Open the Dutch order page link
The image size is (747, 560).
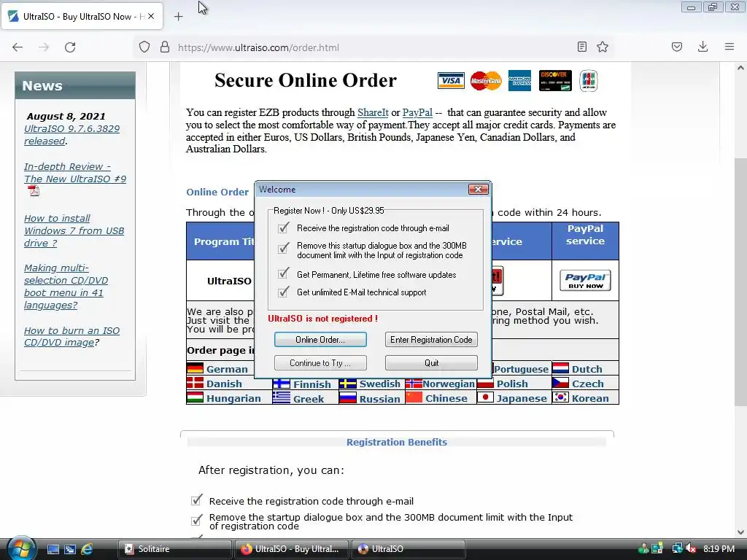(x=587, y=369)
